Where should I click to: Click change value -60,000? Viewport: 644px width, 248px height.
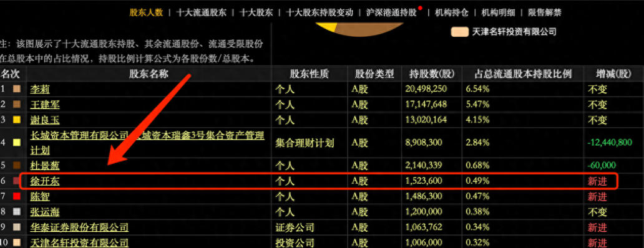pyautogui.click(x=602, y=166)
